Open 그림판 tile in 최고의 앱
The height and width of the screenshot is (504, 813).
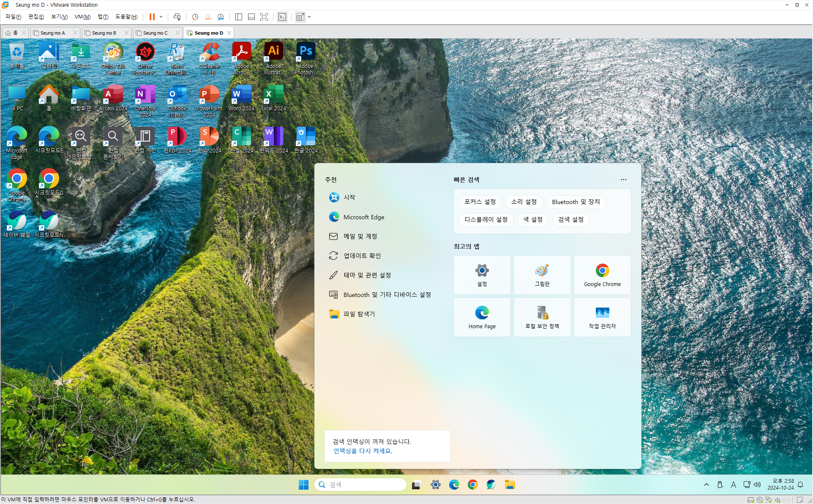(x=542, y=275)
